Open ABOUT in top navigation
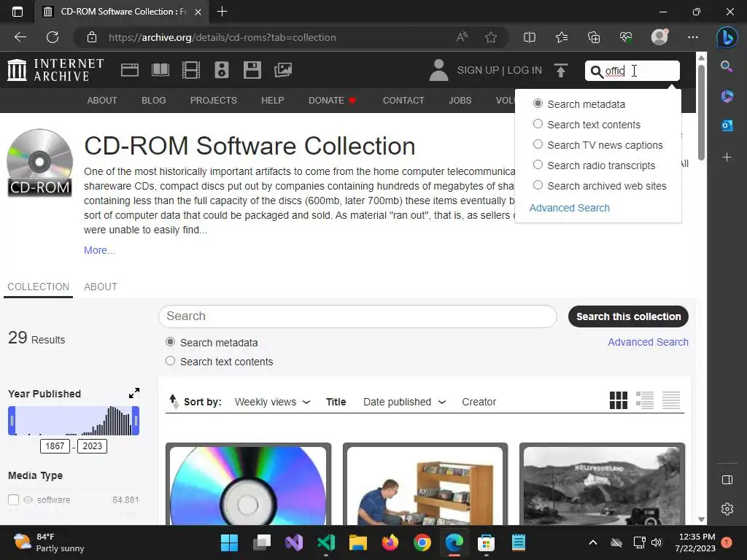Screen dimensions: 747x560 102,100
